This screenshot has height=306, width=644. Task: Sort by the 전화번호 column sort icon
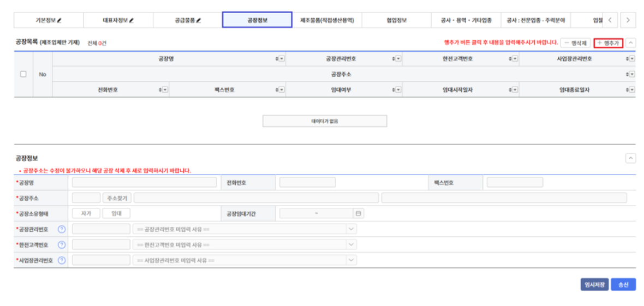(x=160, y=89)
